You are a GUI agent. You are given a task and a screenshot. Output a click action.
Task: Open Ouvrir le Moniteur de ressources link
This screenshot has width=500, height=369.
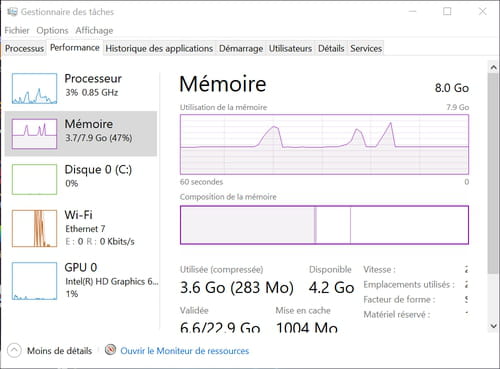click(185, 351)
